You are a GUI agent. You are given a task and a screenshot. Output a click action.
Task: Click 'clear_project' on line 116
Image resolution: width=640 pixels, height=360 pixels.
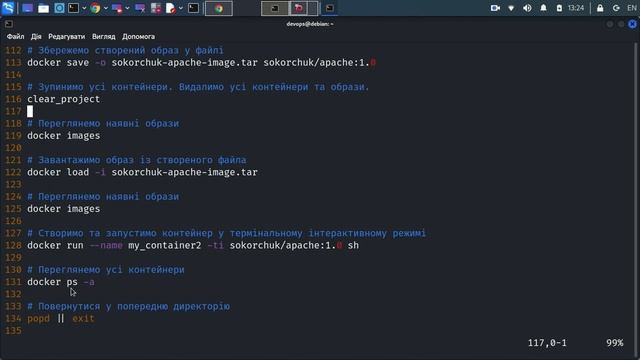(x=63, y=99)
